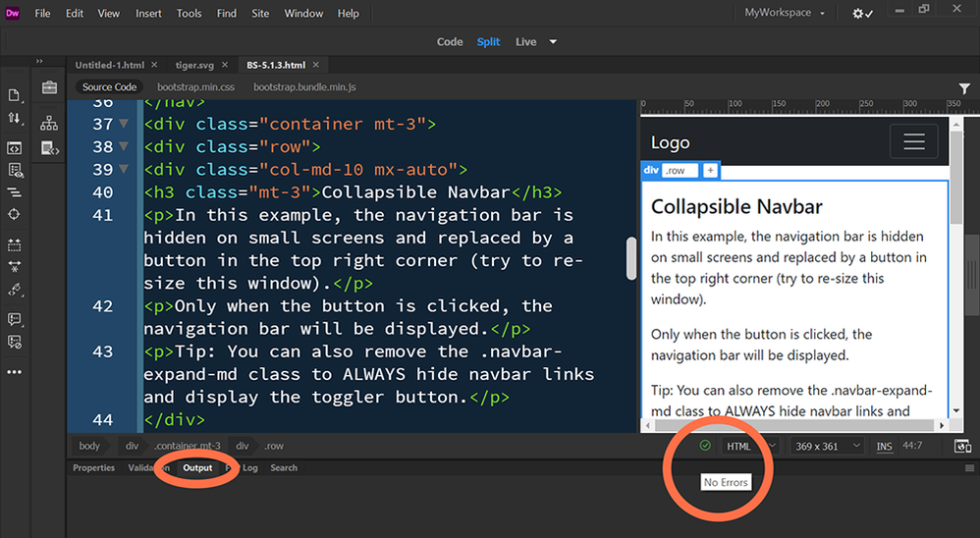The height and width of the screenshot is (538, 980).
Task: Open the Insert menu
Action: click(x=148, y=13)
